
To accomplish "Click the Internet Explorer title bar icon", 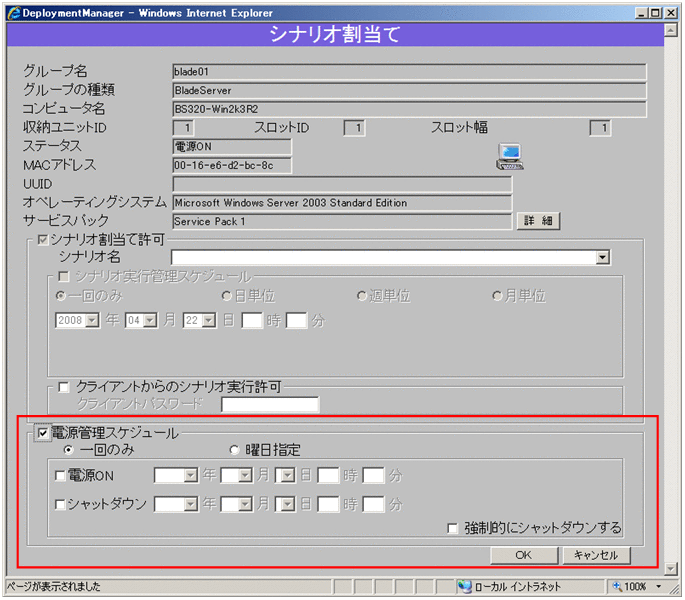I will 14,13.
